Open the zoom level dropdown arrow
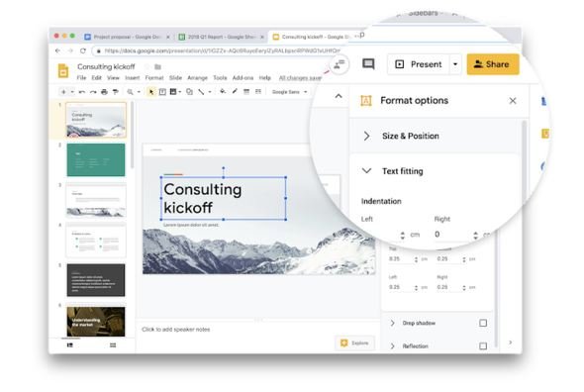The image size is (584, 392). tap(139, 92)
